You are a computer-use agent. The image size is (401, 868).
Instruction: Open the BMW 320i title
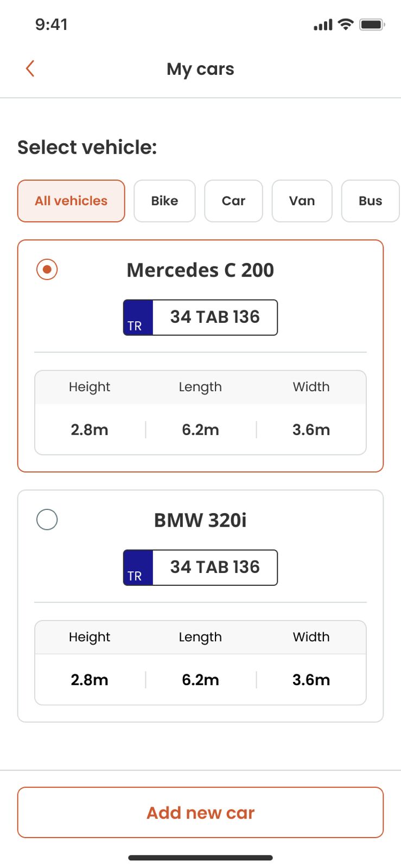(x=200, y=520)
